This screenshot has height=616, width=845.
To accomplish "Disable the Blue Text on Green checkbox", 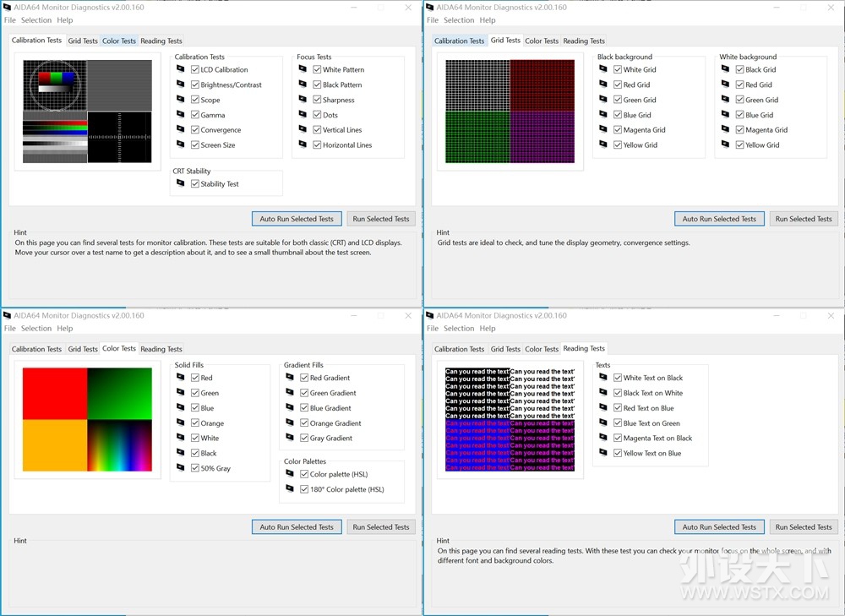I will 618,423.
